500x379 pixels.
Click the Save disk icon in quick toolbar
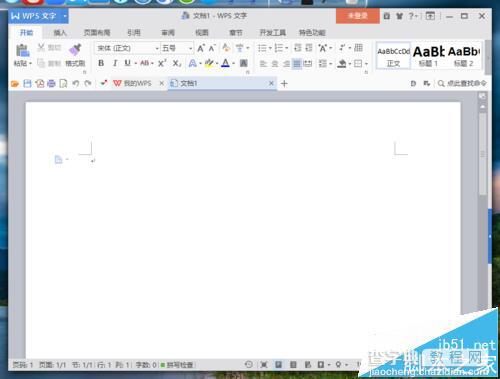pos(27,84)
